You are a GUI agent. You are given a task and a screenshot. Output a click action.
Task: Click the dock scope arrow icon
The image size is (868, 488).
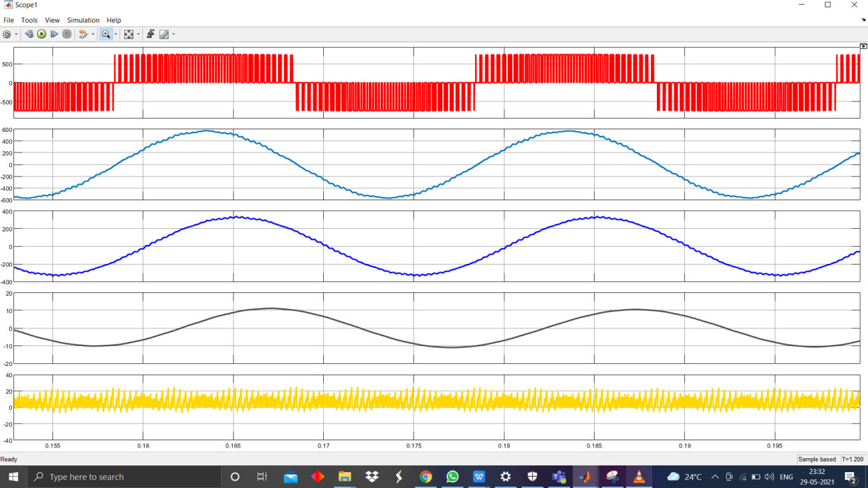(863, 21)
